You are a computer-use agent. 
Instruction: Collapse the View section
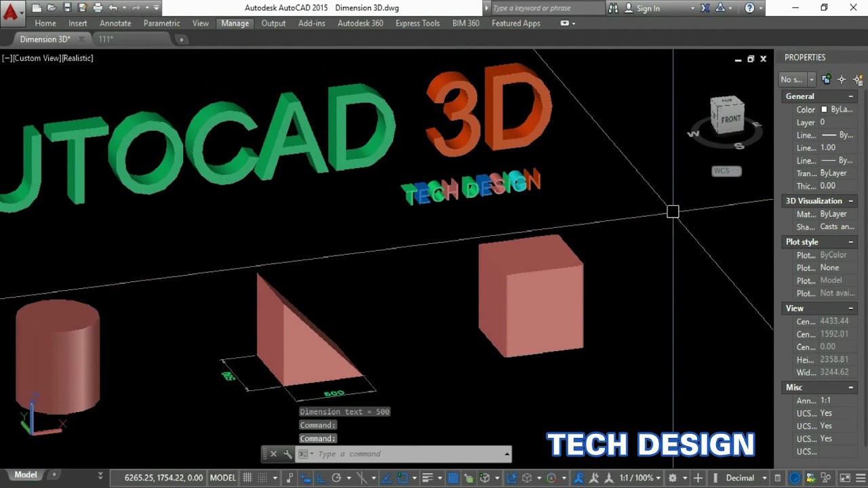click(x=851, y=308)
